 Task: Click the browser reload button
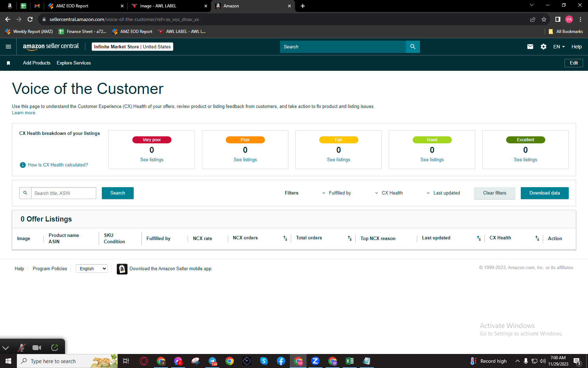pos(30,19)
